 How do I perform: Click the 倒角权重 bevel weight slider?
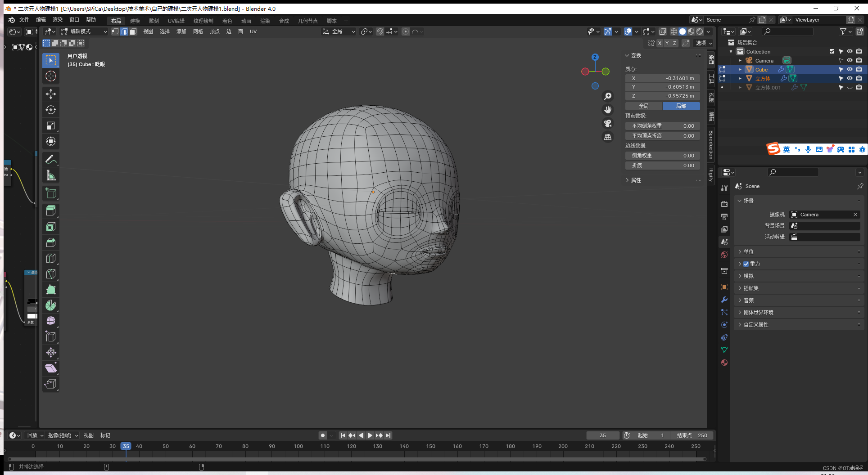[x=662, y=156]
